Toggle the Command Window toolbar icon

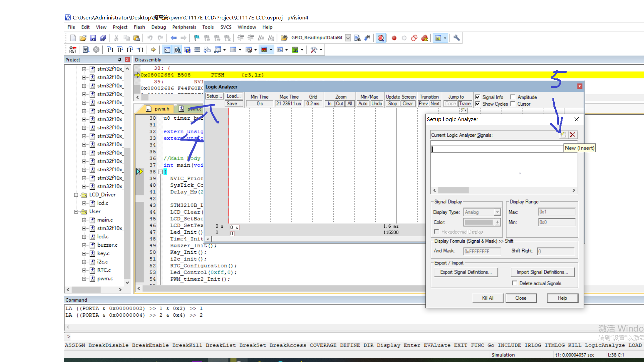(x=167, y=50)
